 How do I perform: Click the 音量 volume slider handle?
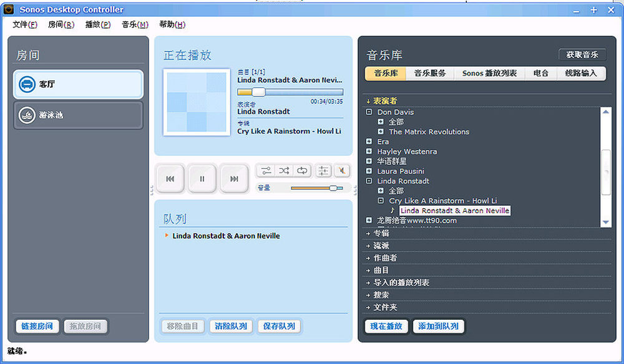pos(333,188)
